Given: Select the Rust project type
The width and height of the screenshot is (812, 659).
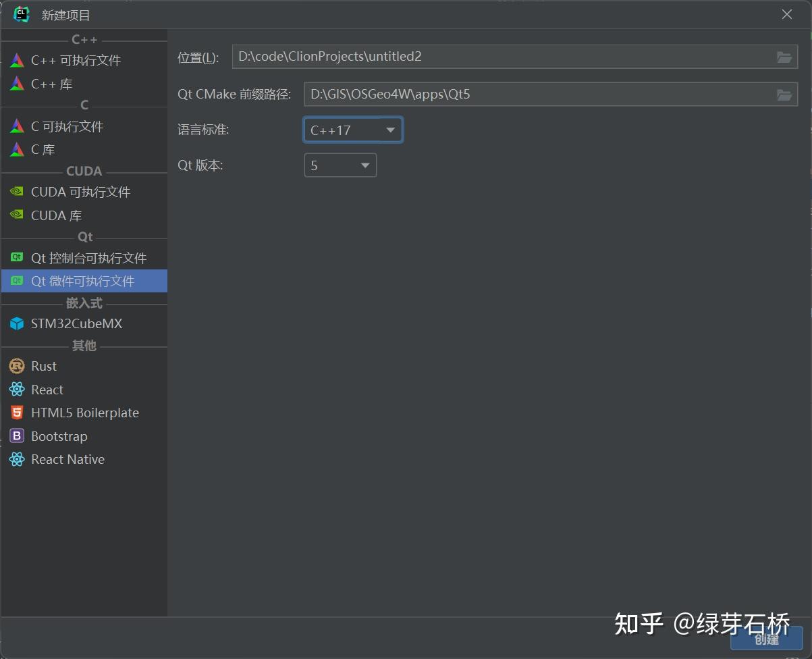Looking at the screenshot, I should 84,366.
